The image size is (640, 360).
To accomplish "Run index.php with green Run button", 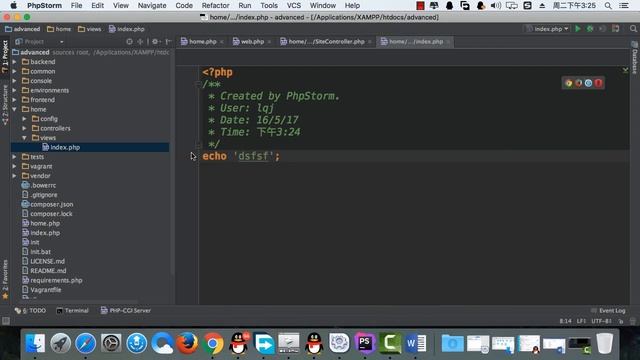I will tap(578, 29).
